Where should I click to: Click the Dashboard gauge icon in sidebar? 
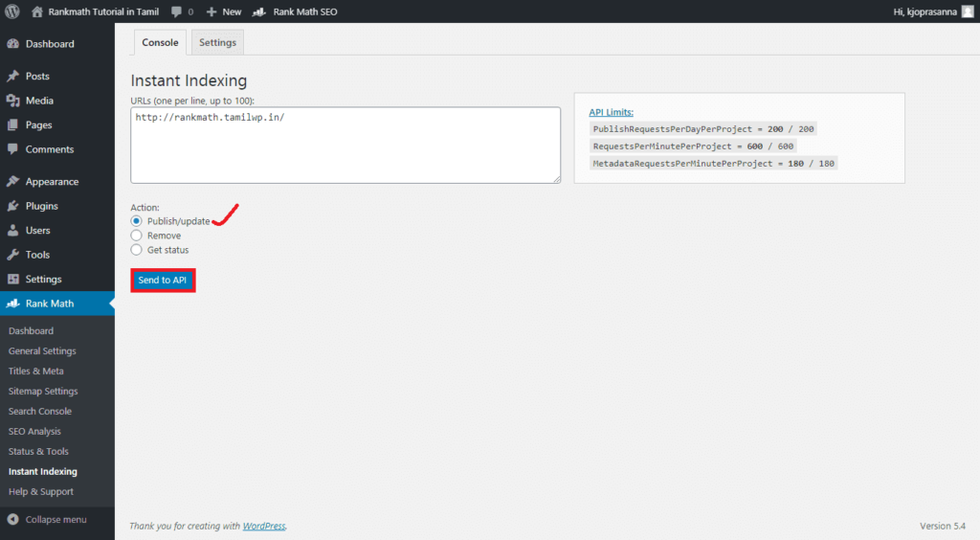pos(12,44)
